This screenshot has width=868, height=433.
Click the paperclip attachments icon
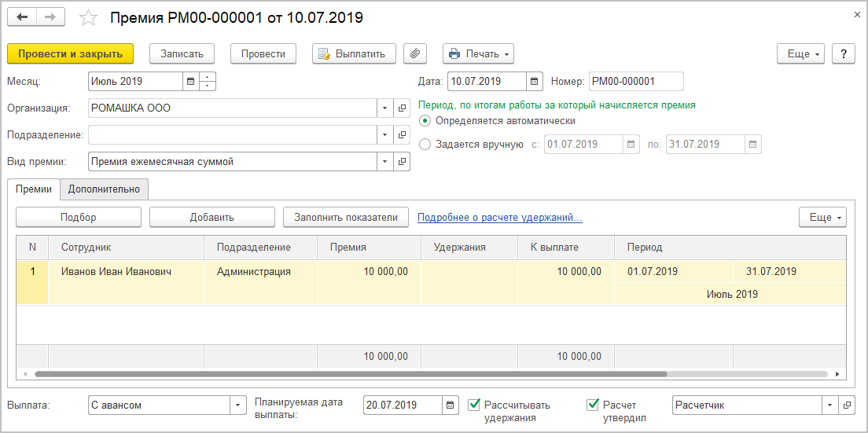click(415, 53)
